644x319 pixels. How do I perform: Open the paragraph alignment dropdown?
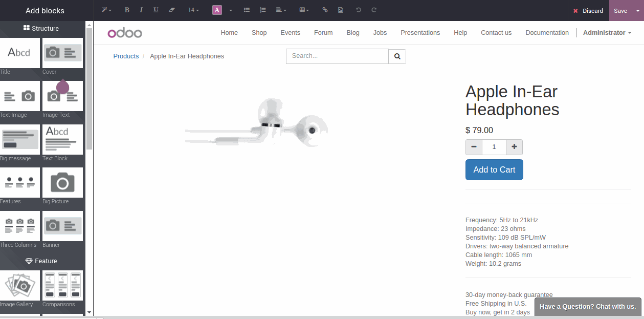(x=281, y=10)
